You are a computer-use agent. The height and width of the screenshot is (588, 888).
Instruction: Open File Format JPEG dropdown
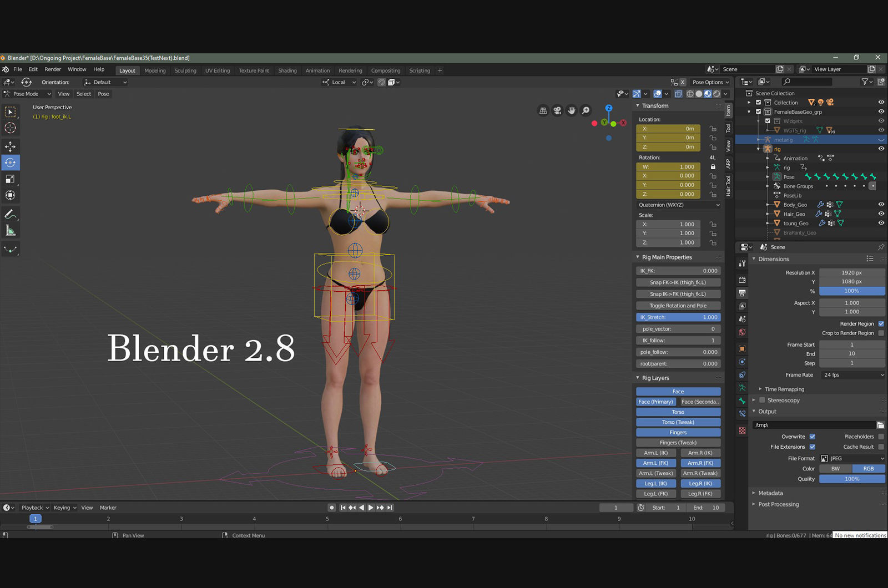click(x=852, y=459)
